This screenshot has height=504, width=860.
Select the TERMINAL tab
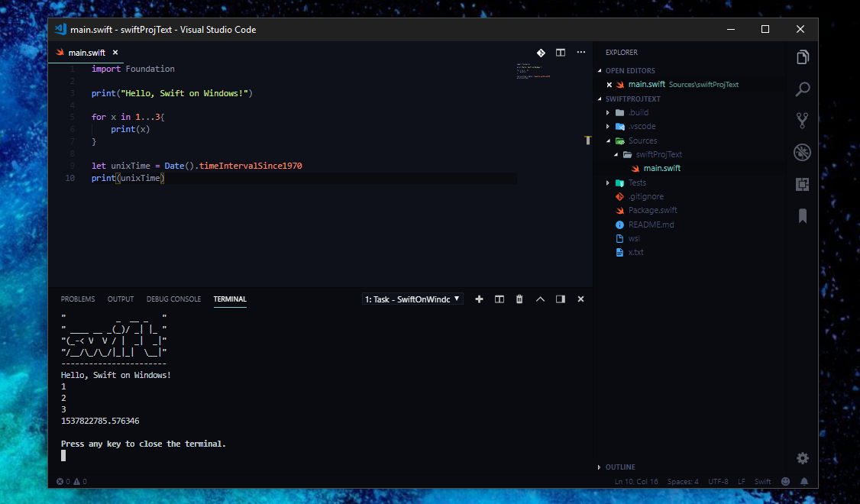coord(230,299)
